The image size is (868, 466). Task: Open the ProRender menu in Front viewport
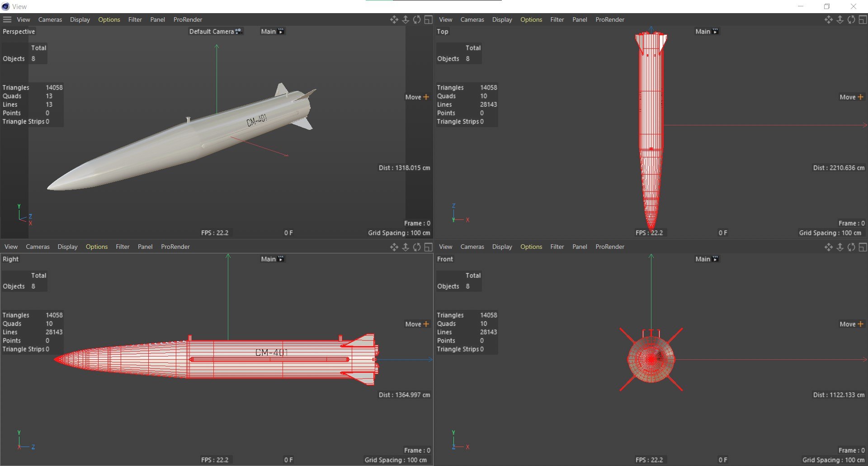610,247
